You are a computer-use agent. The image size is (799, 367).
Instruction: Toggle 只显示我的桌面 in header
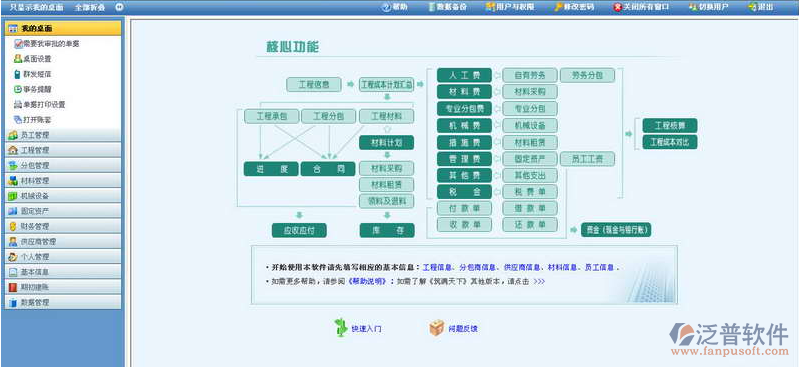click(37, 8)
